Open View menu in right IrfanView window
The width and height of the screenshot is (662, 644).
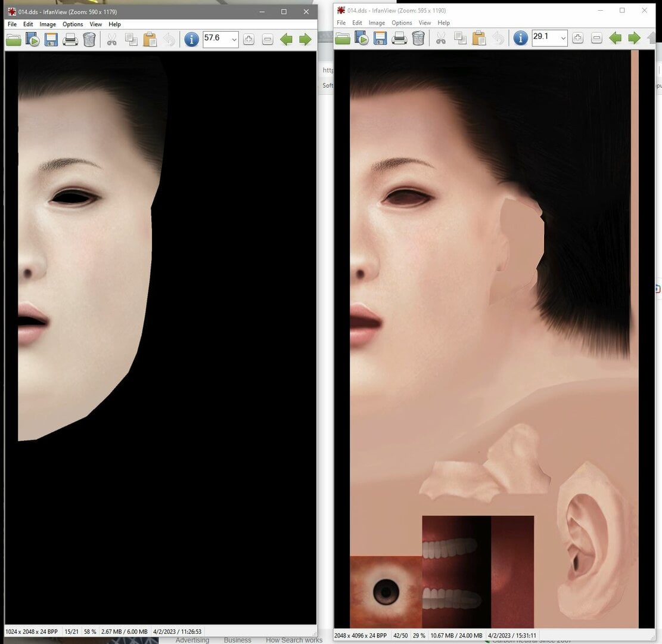pos(425,23)
